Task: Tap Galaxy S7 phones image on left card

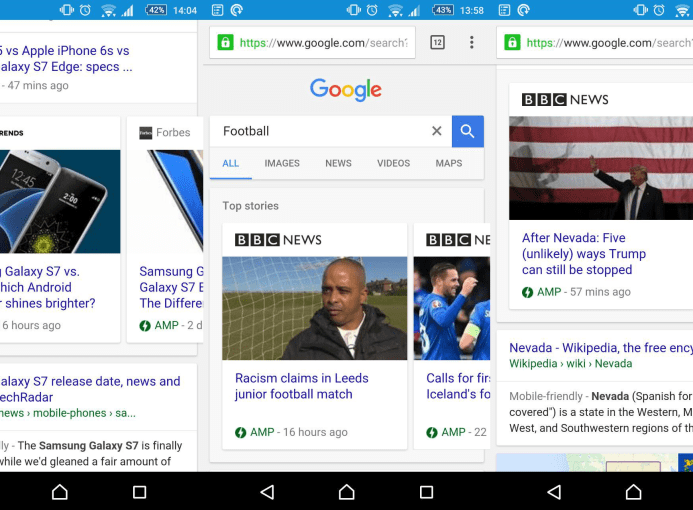Action: point(60,202)
